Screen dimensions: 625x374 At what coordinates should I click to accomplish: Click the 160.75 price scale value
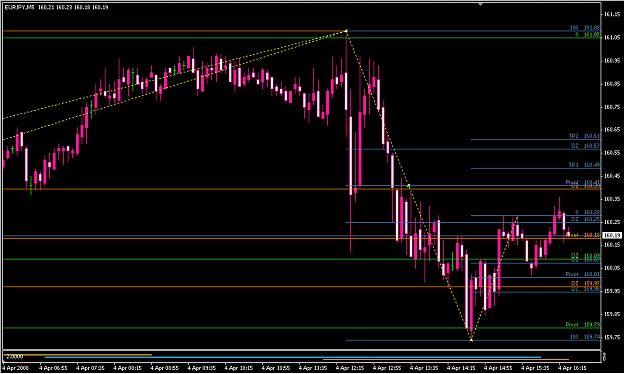[612, 107]
